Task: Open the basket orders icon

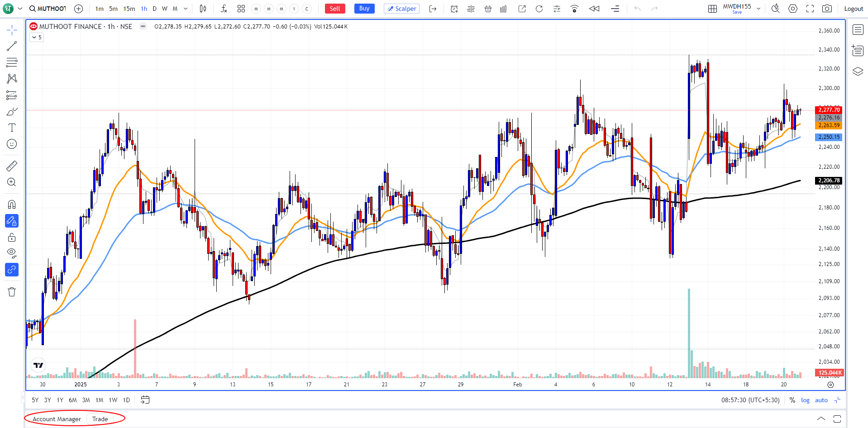Action: coord(488,9)
